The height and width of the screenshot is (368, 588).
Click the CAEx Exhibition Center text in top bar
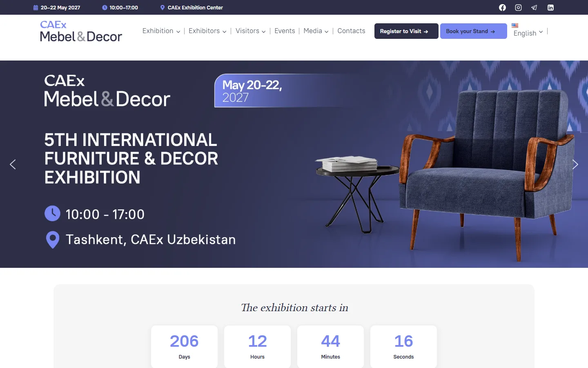coord(195,8)
